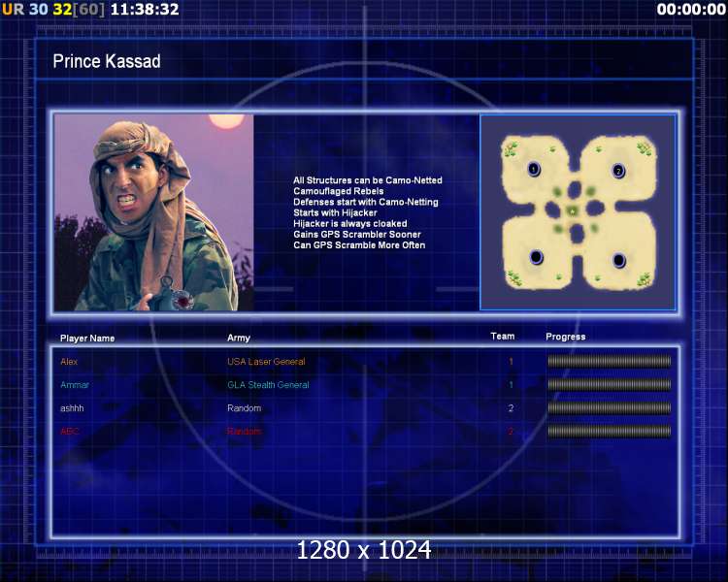Click team number in Alex's row
This screenshot has width=728, height=582.
pyautogui.click(x=511, y=362)
